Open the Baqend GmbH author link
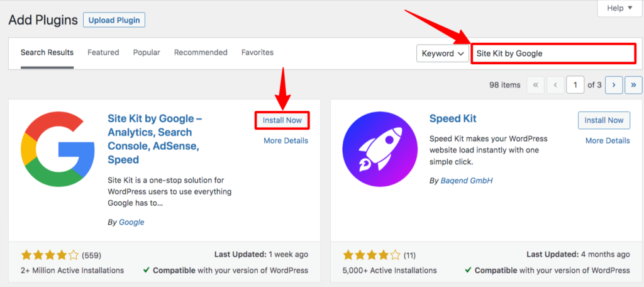This screenshot has height=287, width=644. pyautogui.click(x=467, y=181)
